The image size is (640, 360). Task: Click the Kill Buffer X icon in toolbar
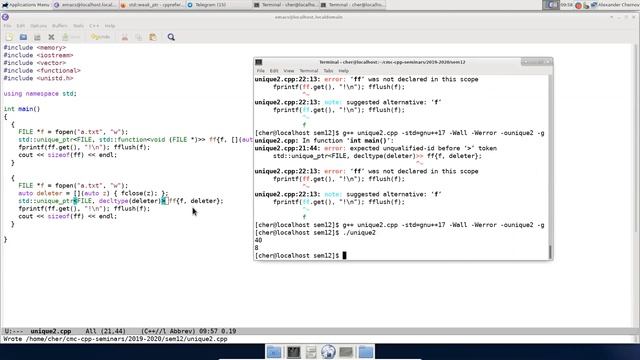point(51,37)
